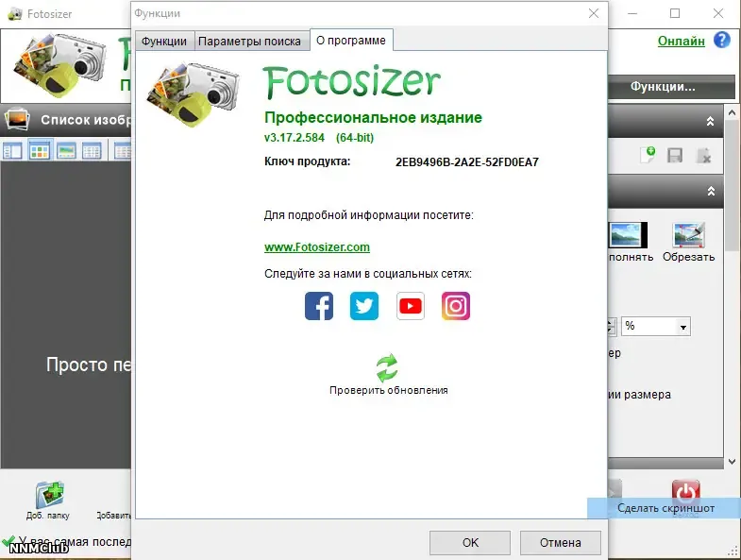Click the save profile floppy icon
The image size is (741, 560).
[x=675, y=155]
